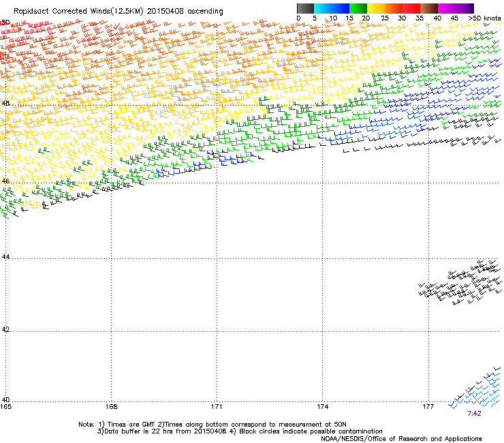Image resolution: width=504 pixels, height=443 pixels.
Task: Click the orange 25-30 knots legend swatch
Action: (394, 8)
